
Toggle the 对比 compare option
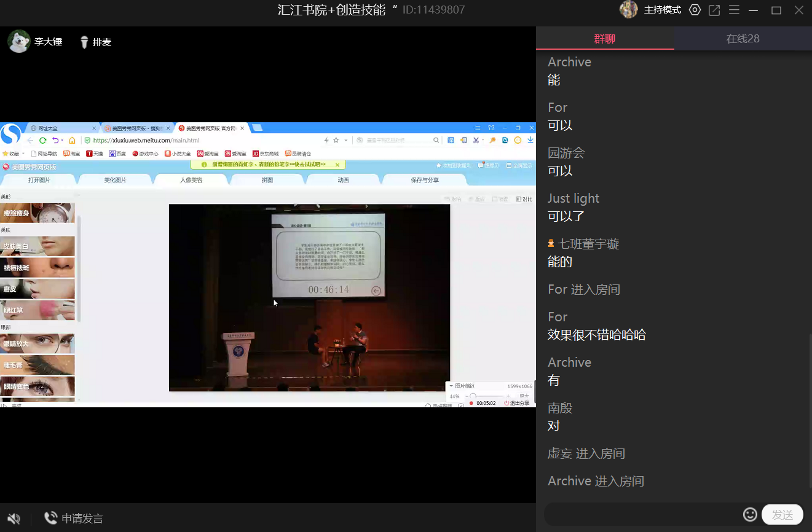tap(524, 199)
